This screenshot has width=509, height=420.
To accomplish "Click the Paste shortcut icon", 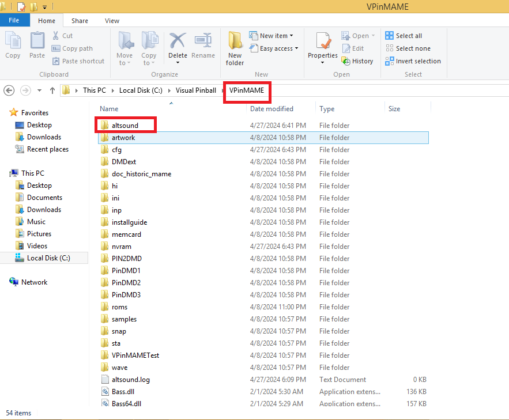I will pos(56,61).
